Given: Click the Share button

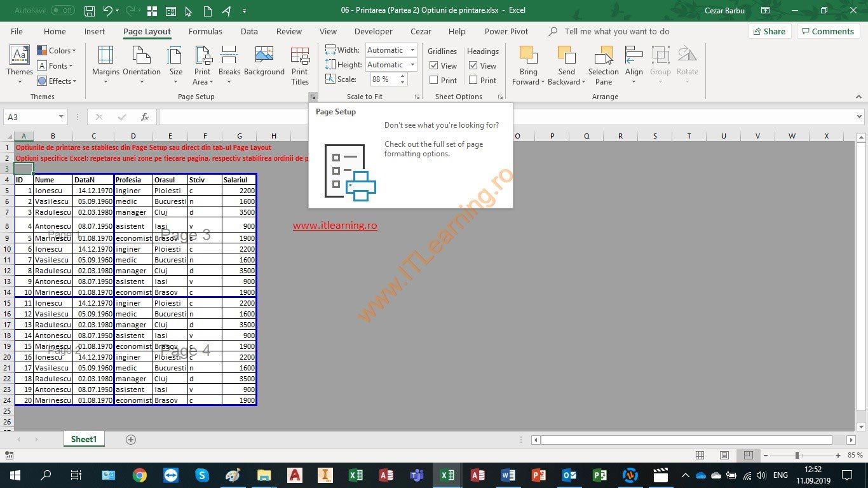Looking at the screenshot, I should point(770,31).
